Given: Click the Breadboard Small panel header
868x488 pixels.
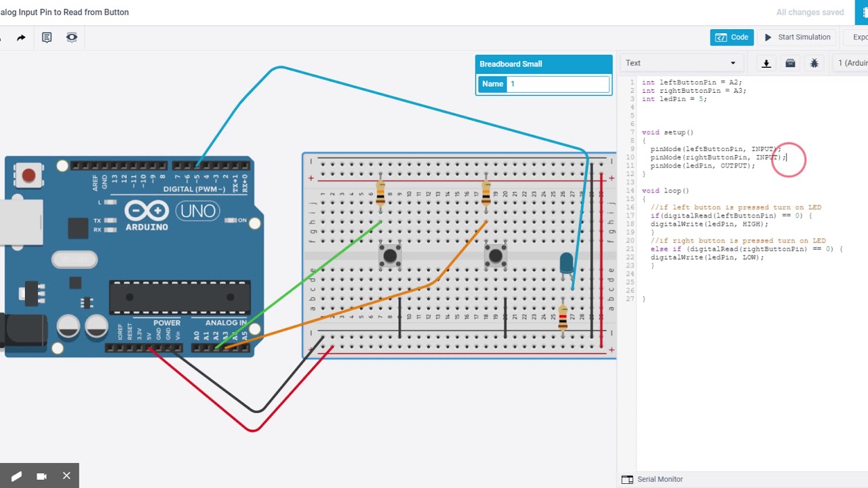Looking at the screenshot, I should point(544,64).
